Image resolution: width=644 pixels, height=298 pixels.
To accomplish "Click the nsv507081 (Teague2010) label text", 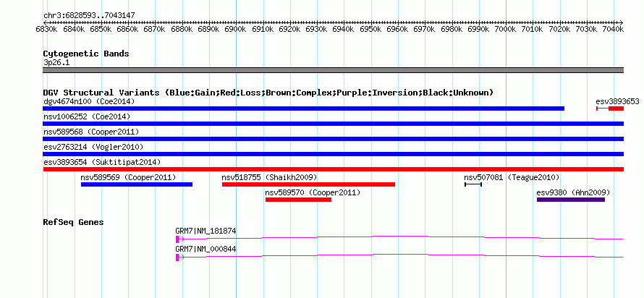I will click(x=512, y=177).
